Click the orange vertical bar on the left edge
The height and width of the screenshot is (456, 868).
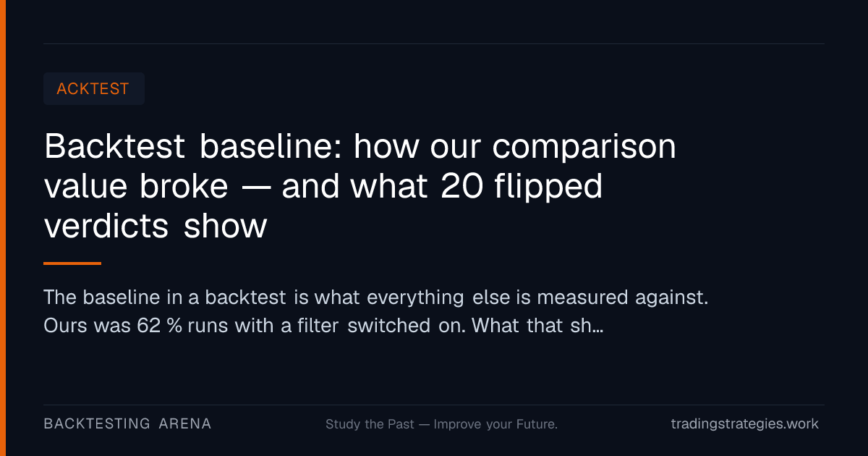(x=3, y=228)
